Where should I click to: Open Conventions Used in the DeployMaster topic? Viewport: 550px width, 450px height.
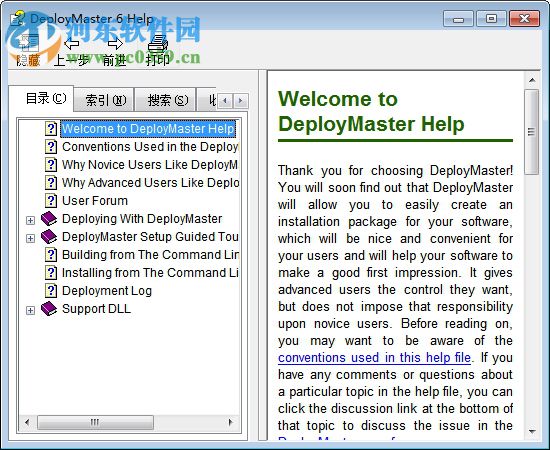pyautogui.click(x=150, y=147)
